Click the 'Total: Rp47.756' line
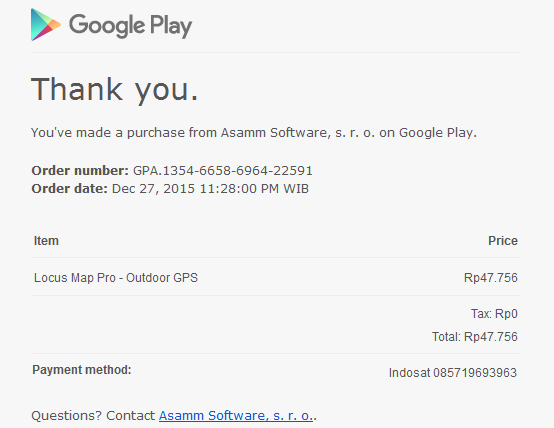Image resolution: width=554 pixels, height=428 pixels. (x=475, y=337)
